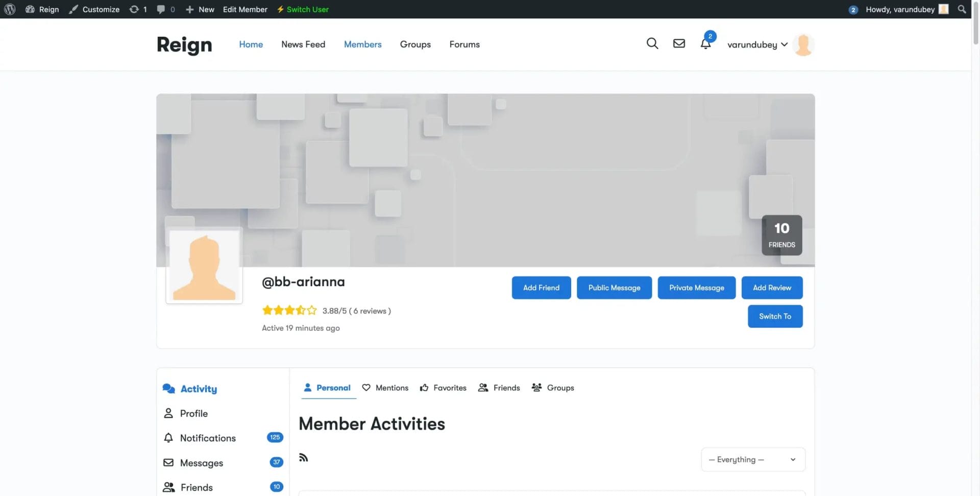This screenshot has height=496, width=980.
Task: Switch to the Mentions tab
Action: (392, 388)
